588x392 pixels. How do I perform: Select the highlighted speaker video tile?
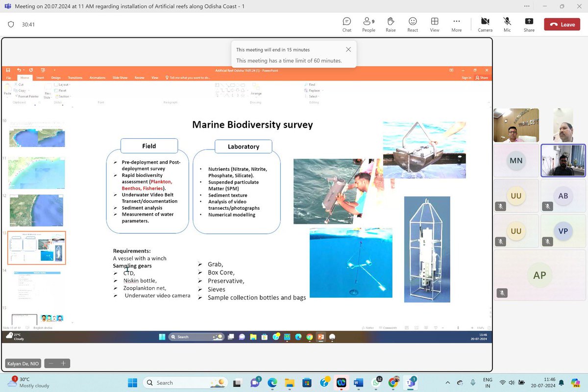tap(563, 160)
